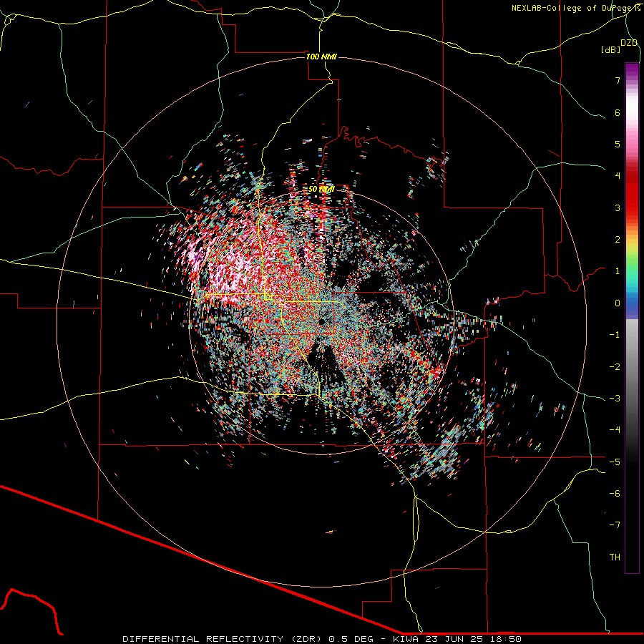Click the 0 value on the color scale
The image size is (644, 644).
point(618,303)
